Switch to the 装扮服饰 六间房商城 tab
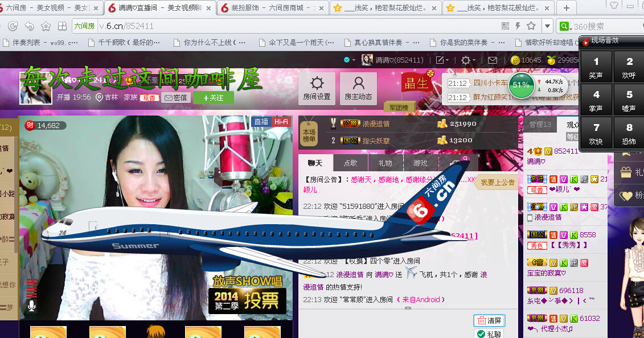 [x=272, y=8]
